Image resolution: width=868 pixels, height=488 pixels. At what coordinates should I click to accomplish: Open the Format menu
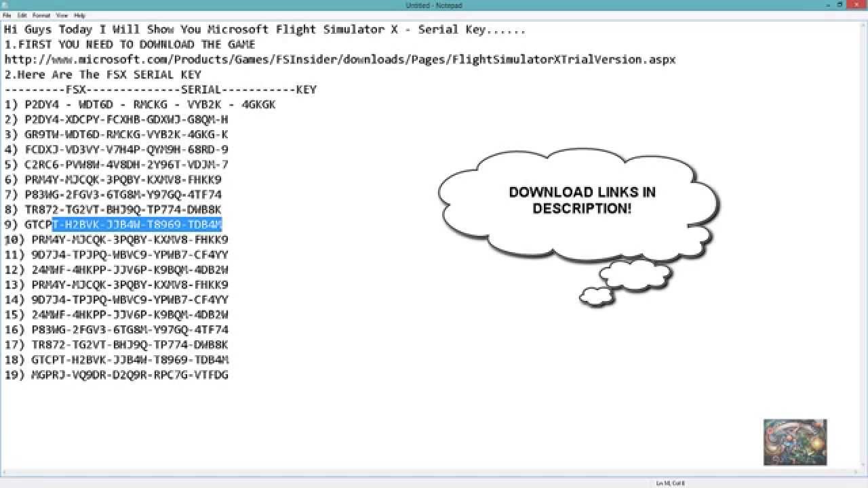point(41,15)
